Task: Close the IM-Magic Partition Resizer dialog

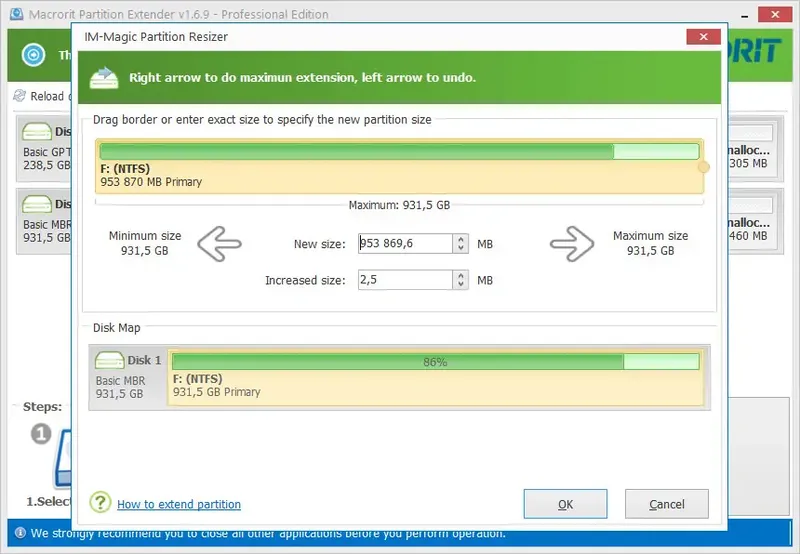Action: click(703, 37)
